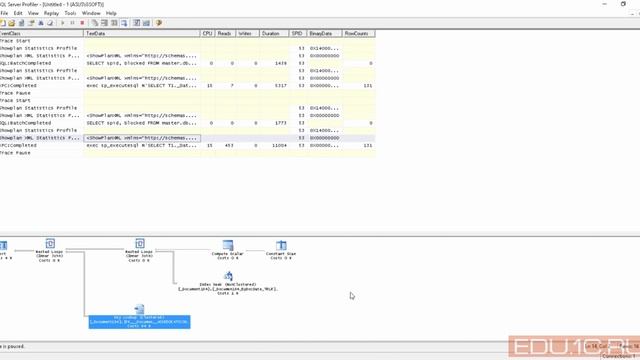Click the Index Seek (NonClustered) label text
640x360 pixels.
point(228,289)
